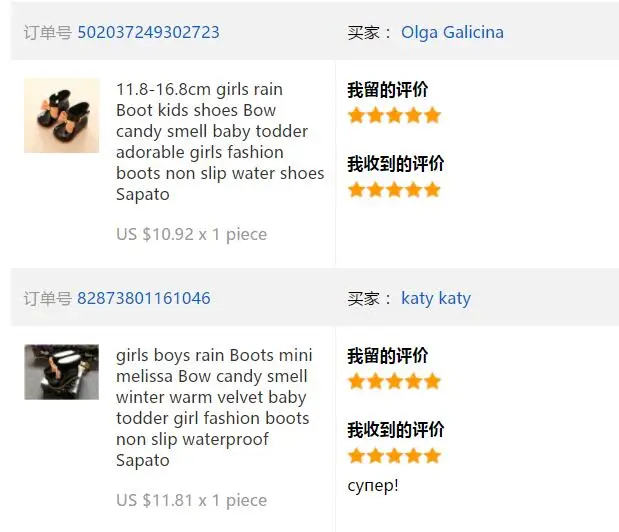Viewport: 619px width, 532px height.
Task: Click first star of Olga's feedback left rating
Action: coord(356,116)
